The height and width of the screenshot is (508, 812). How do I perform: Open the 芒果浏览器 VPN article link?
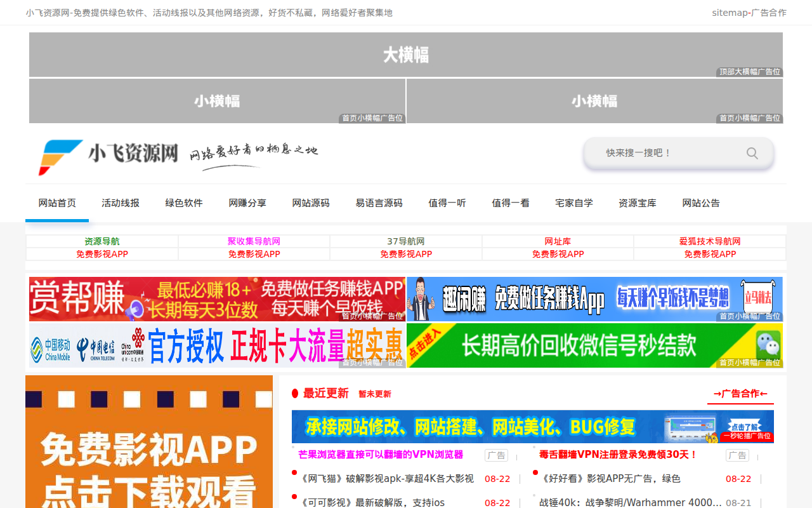381,455
